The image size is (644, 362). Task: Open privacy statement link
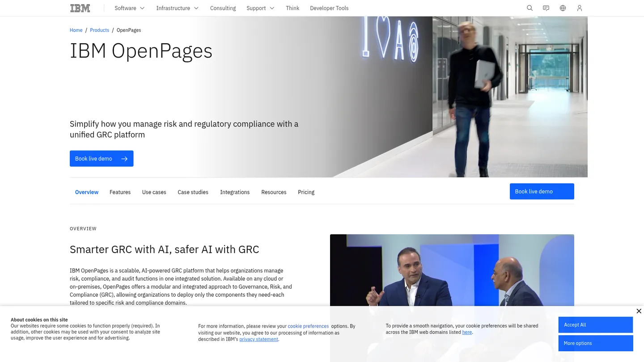coord(258,339)
